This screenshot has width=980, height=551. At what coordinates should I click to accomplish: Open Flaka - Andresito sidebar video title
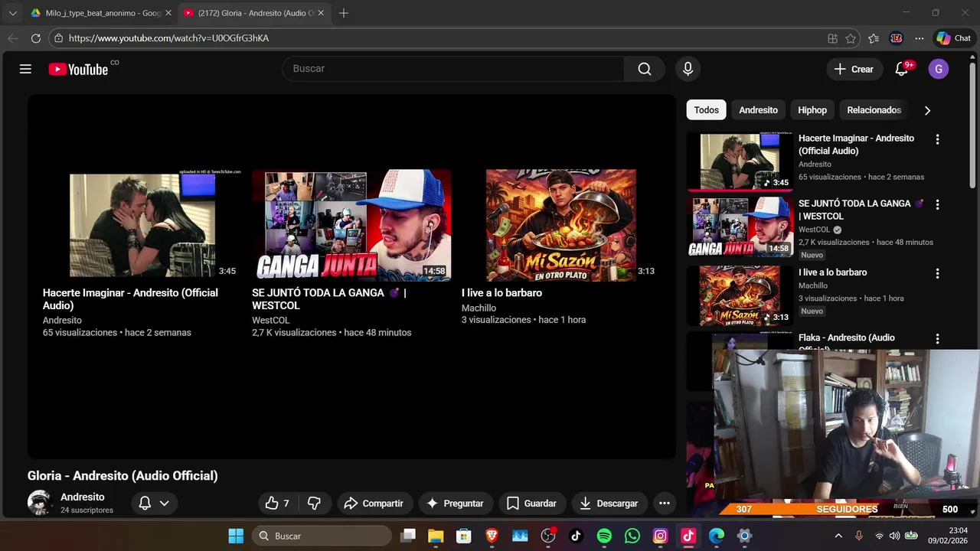(x=846, y=342)
